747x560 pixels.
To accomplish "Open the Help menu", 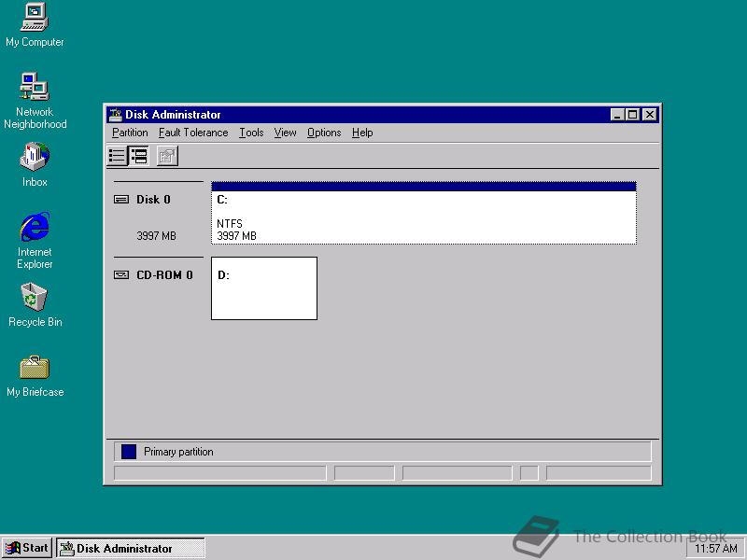I will click(x=362, y=133).
